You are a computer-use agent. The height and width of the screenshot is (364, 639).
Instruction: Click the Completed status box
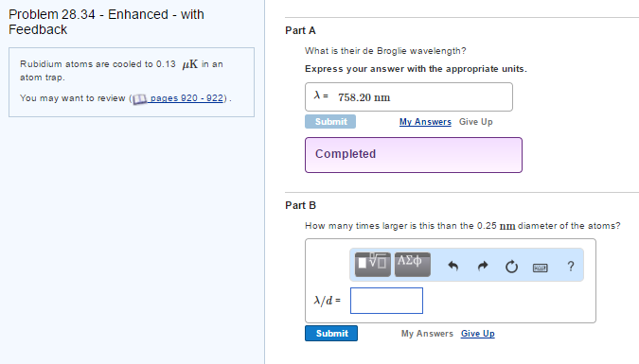[414, 155]
